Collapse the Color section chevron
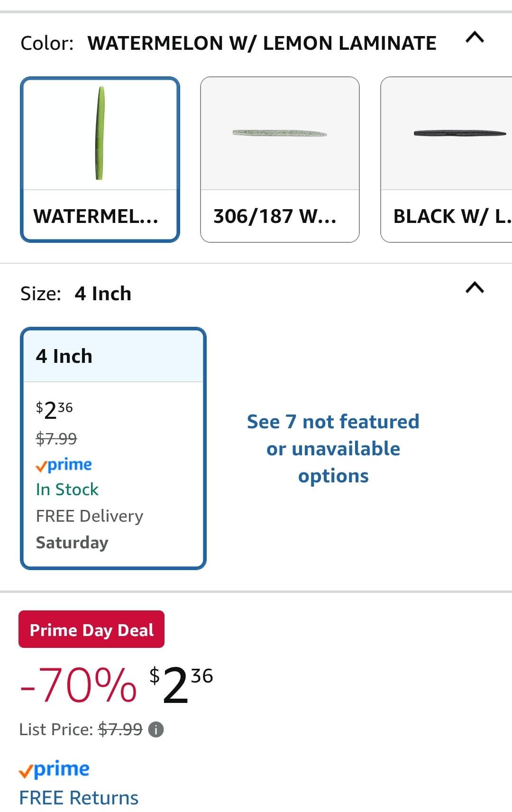The image size is (512, 812). pyautogui.click(x=475, y=37)
